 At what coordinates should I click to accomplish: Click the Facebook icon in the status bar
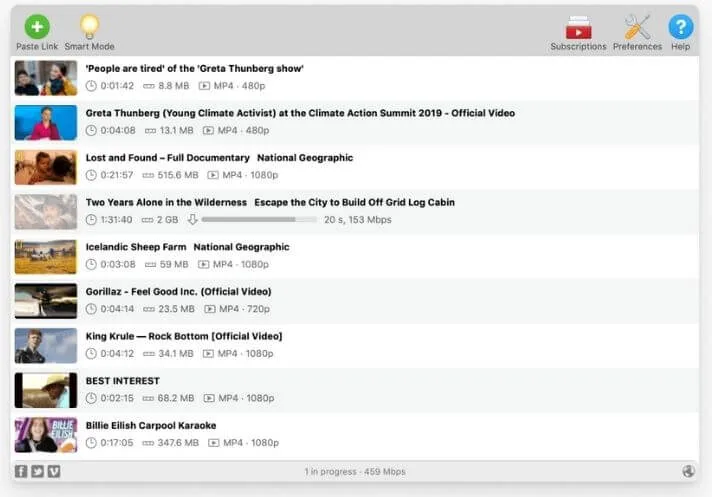click(x=21, y=471)
